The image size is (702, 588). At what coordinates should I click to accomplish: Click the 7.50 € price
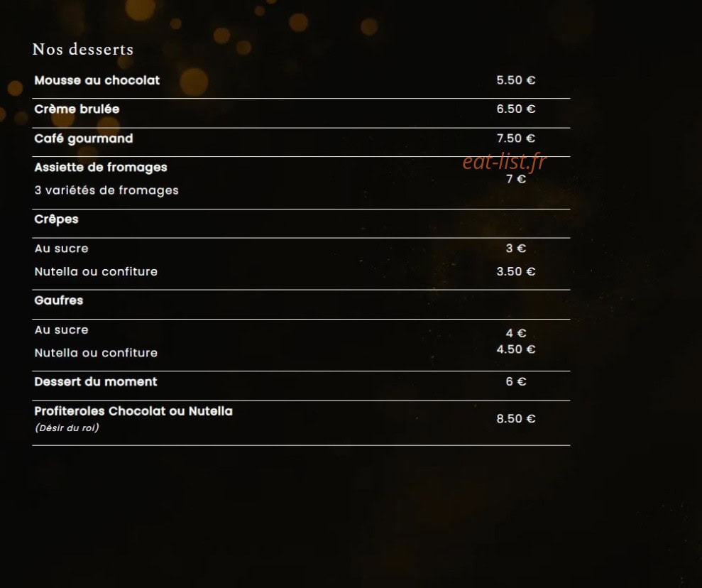coord(516,138)
